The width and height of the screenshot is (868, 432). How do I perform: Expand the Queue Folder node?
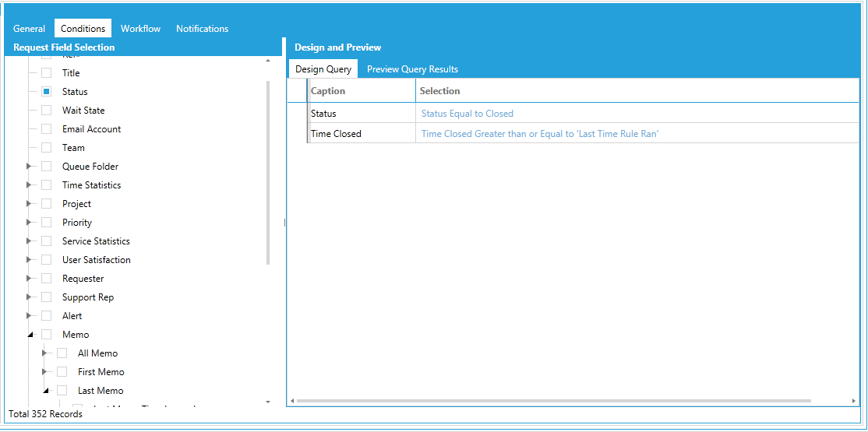click(29, 167)
